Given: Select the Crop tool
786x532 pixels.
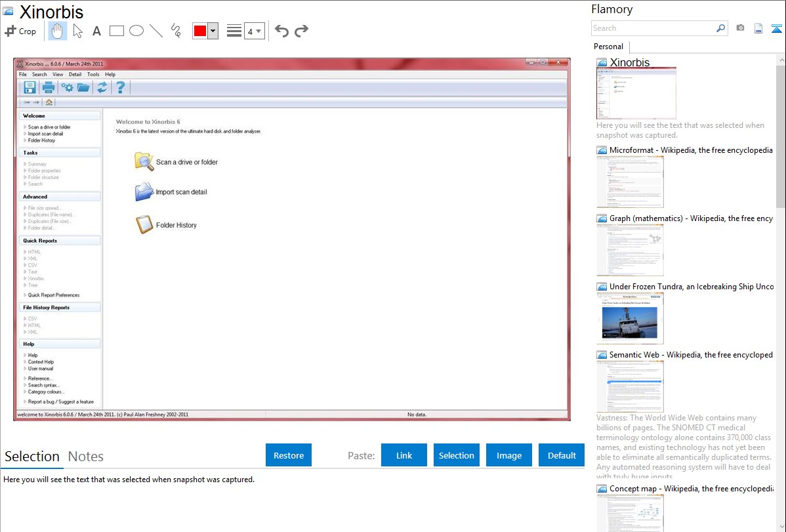Looking at the screenshot, I should 20,31.
